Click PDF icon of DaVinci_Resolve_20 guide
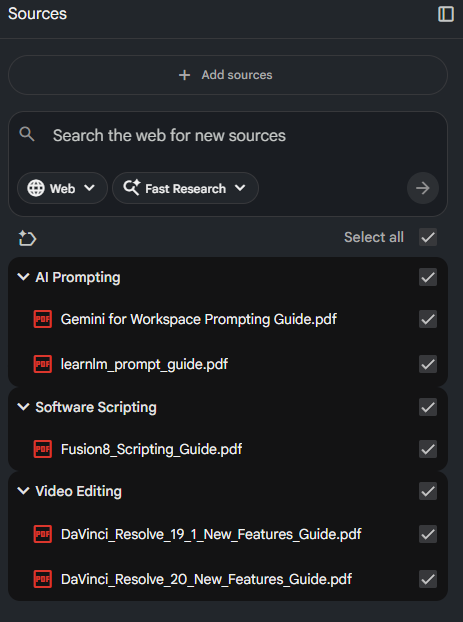 point(42,579)
